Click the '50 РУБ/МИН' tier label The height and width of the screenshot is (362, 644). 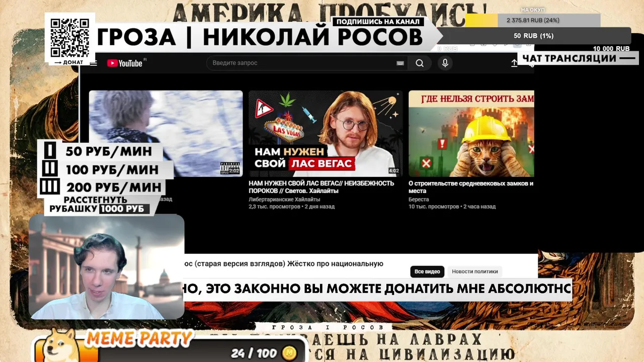108,151
